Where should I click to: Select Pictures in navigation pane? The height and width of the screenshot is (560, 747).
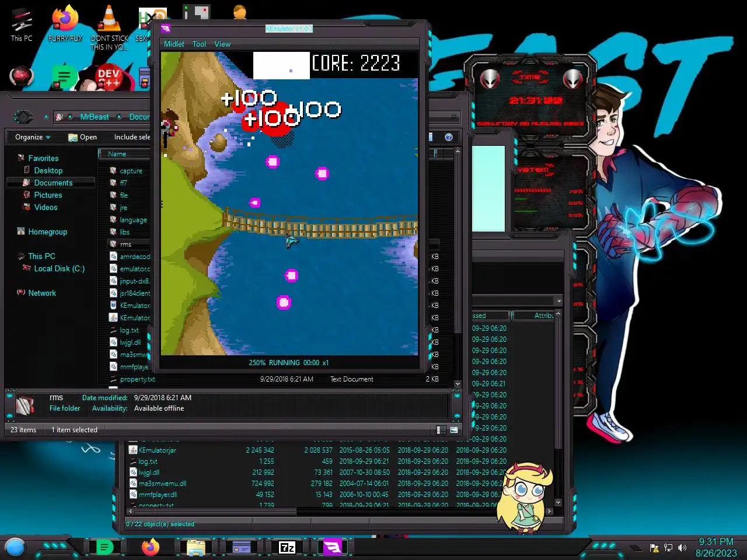tap(48, 195)
